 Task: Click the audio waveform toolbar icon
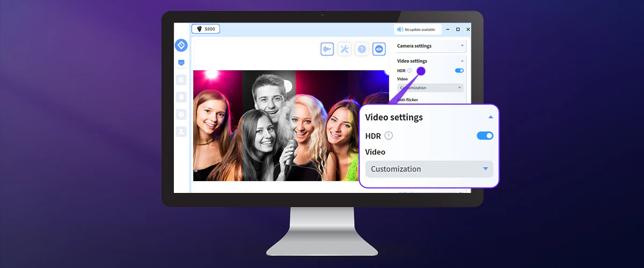pyautogui.click(x=327, y=49)
